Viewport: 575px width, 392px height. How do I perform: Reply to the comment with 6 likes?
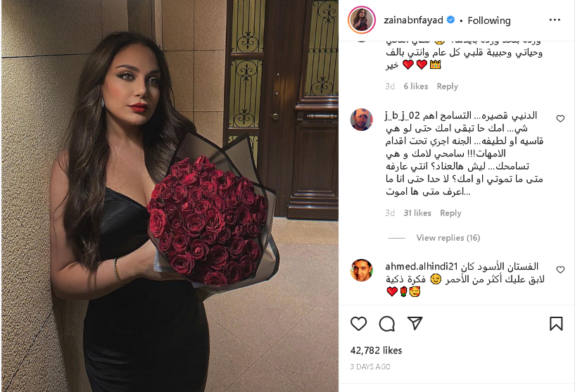click(x=447, y=86)
